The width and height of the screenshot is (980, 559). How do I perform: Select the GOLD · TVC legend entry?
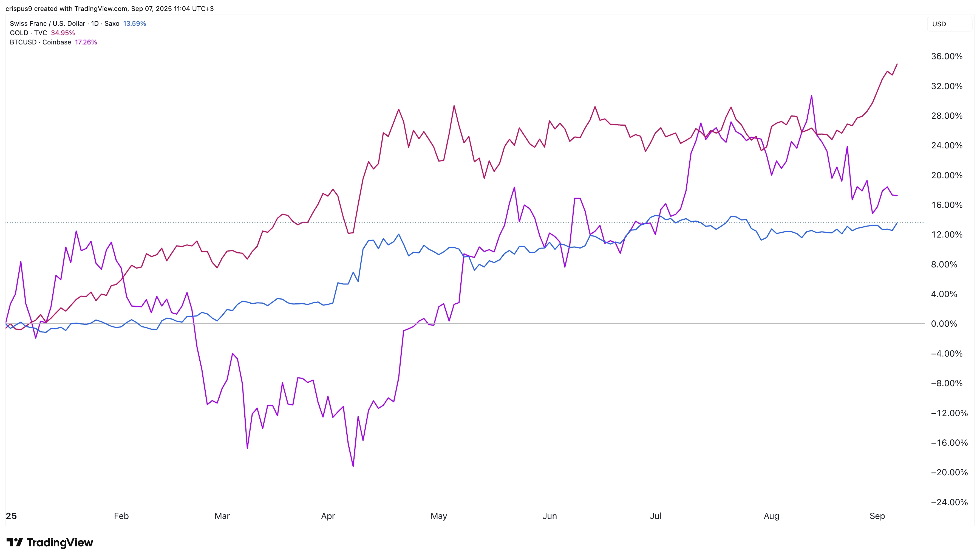tap(29, 33)
